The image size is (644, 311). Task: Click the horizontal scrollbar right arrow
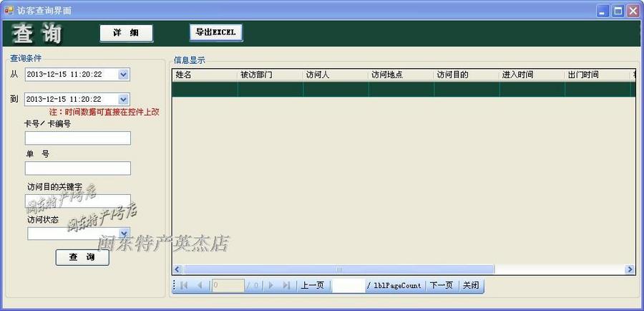630,269
